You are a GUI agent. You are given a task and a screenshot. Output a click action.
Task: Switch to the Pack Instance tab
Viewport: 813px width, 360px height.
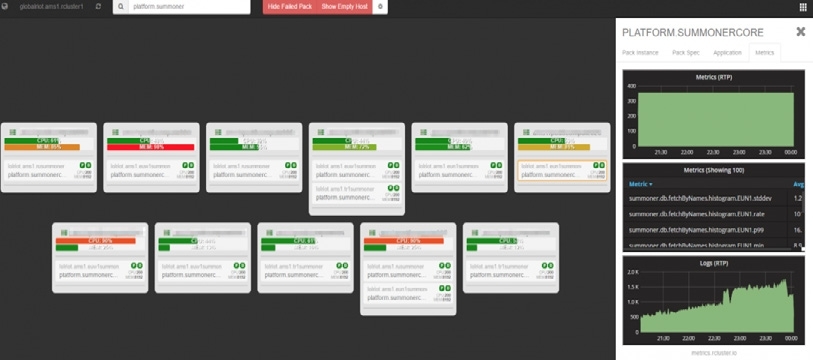click(640, 53)
